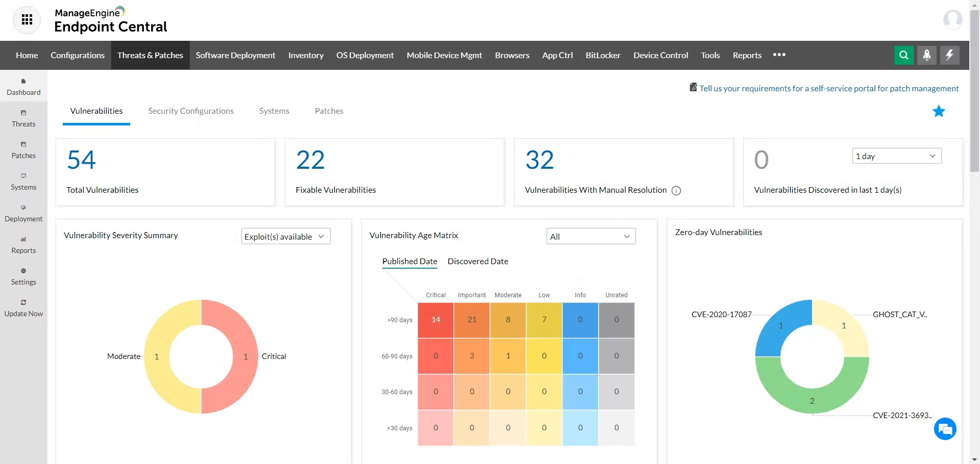The image size is (980, 464).
Task: Open the chat support bubble
Action: point(945,429)
